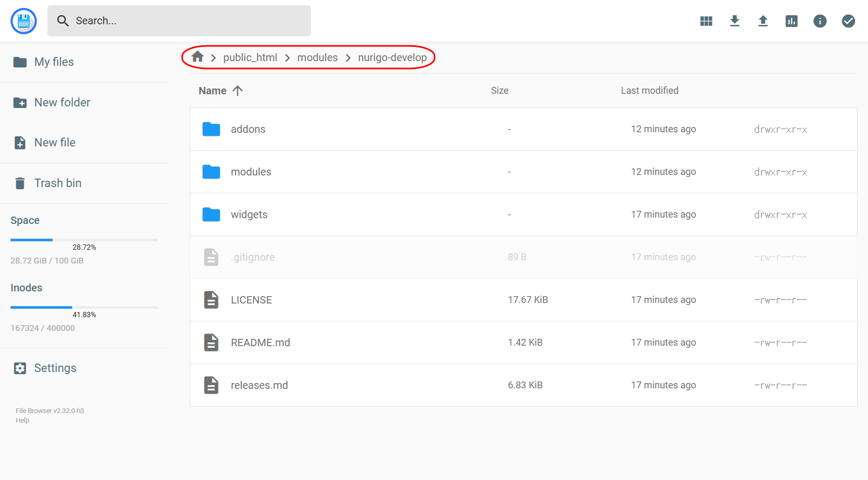This screenshot has height=480, width=868.
Task: Sort by Name column header
Action: pos(212,91)
